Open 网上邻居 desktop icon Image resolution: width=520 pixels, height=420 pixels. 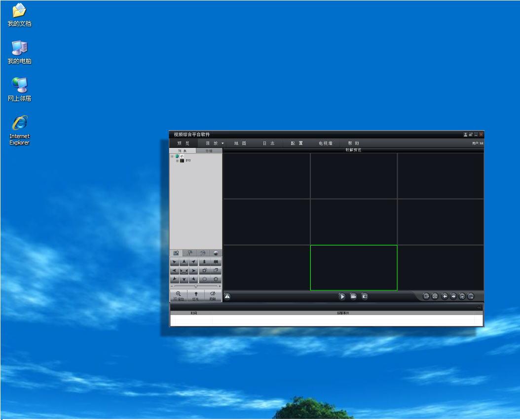(19, 90)
